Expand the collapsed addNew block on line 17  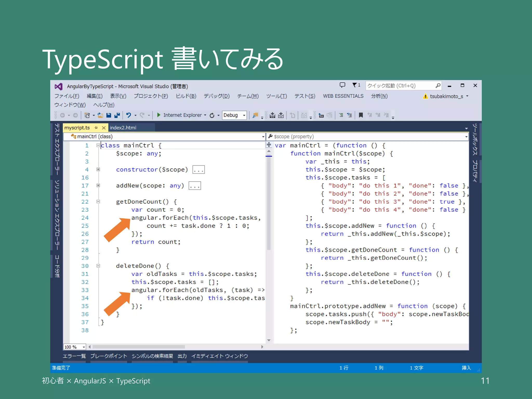[x=98, y=186]
